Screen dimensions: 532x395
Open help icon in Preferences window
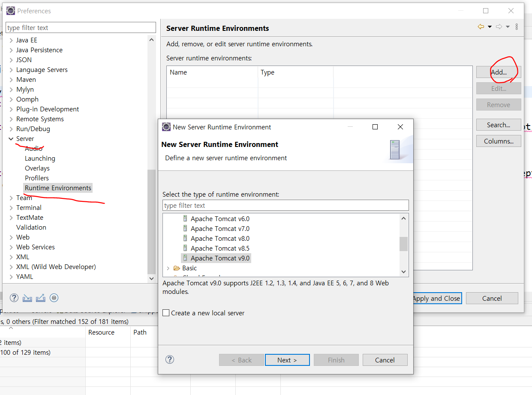coord(14,298)
